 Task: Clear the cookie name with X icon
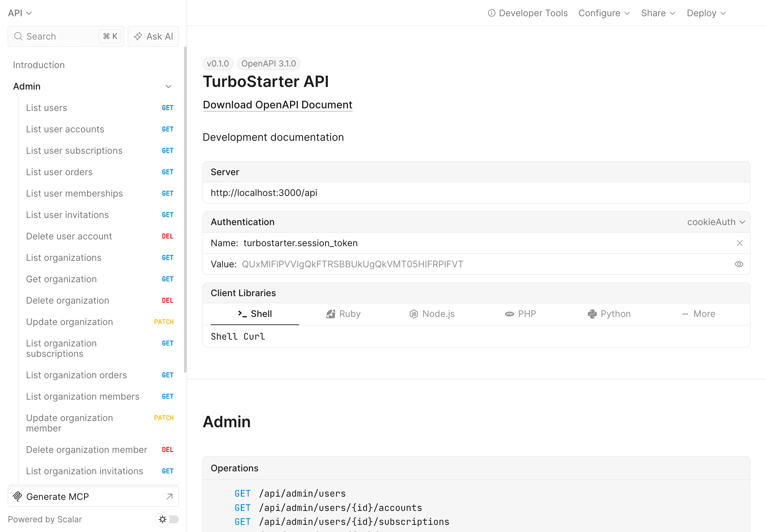coord(740,243)
